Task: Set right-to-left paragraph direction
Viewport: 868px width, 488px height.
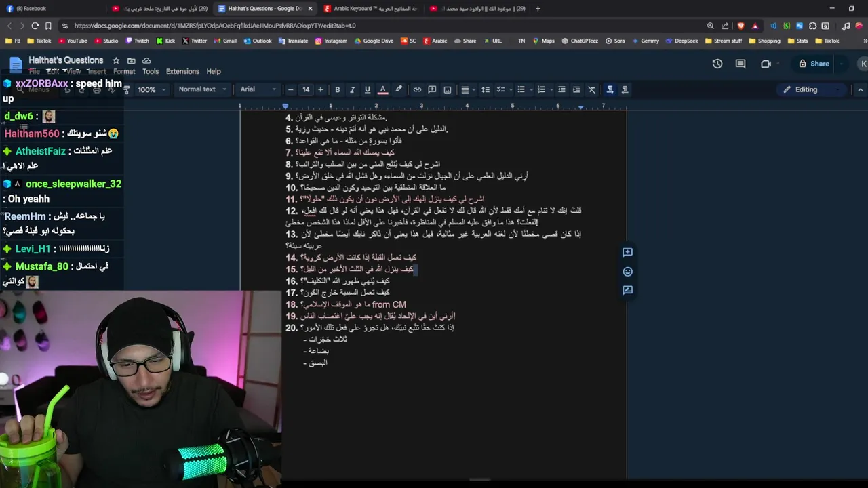Action: [x=625, y=89]
